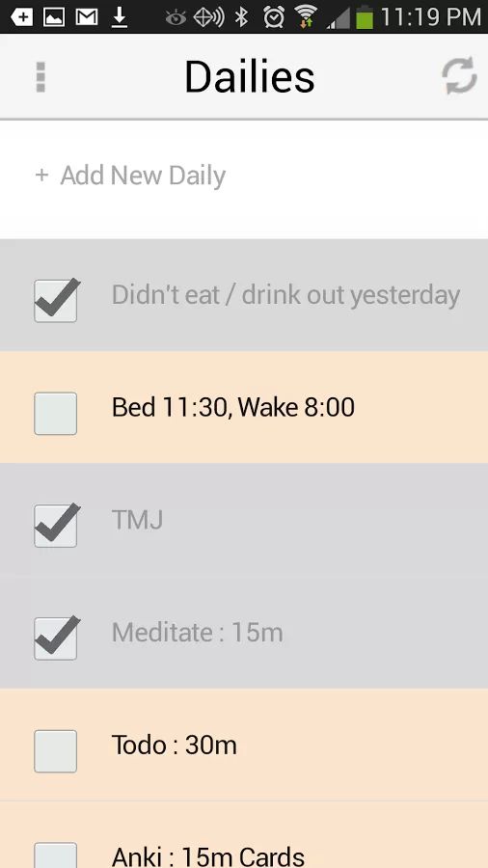Tap the picture notification icon in status bar
The height and width of the screenshot is (868, 488).
54,17
